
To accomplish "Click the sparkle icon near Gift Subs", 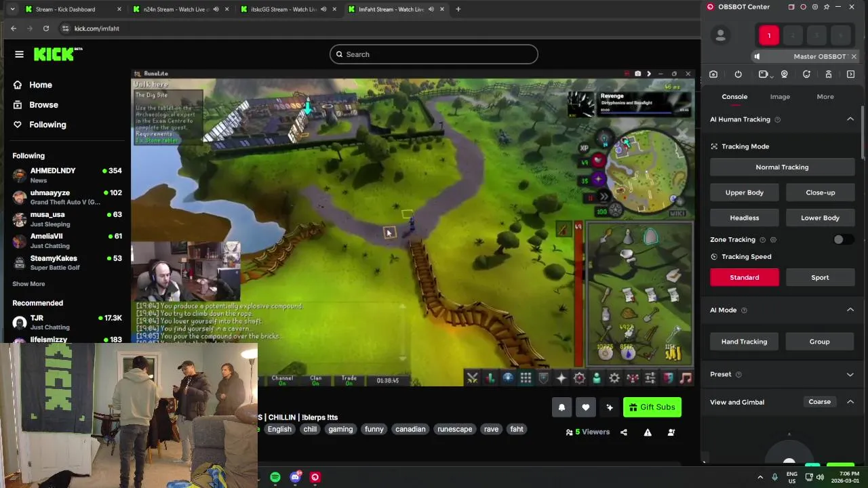I will click(610, 407).
